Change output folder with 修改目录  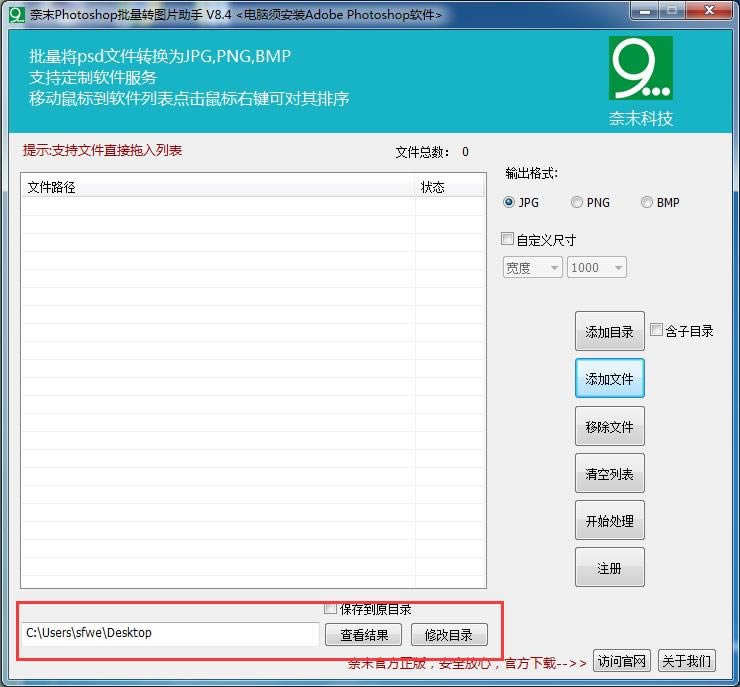point(449,635)
